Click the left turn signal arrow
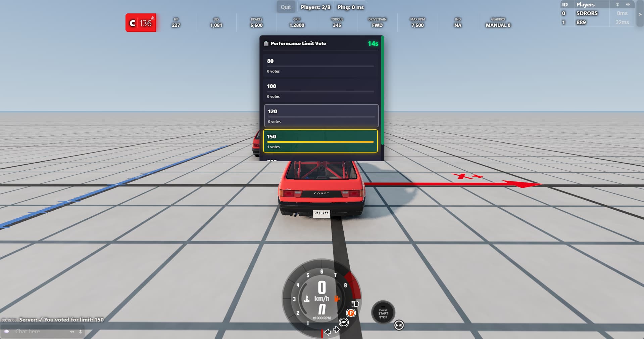The image size is (644, 339). tap(328, 332)
